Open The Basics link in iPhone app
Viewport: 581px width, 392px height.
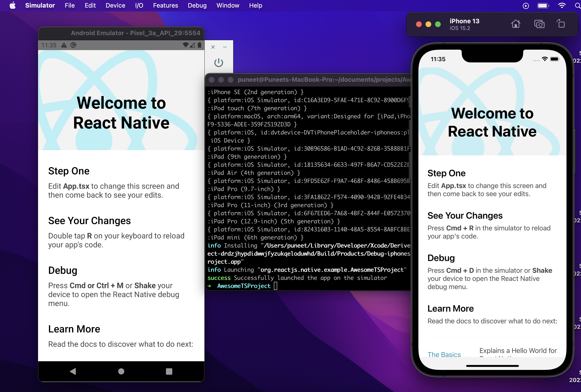[444, 354]
